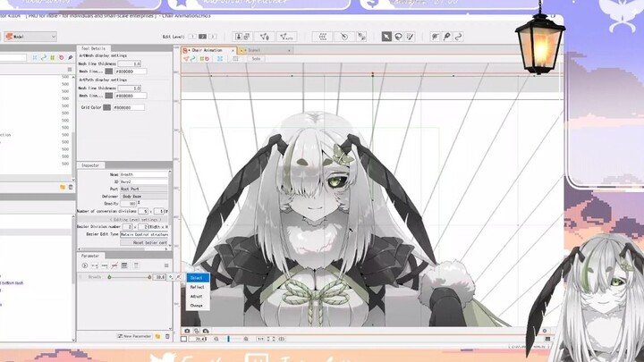Select the Brush selection tool
The width and height of the screenshot is (644, 362).
point(410,37)
